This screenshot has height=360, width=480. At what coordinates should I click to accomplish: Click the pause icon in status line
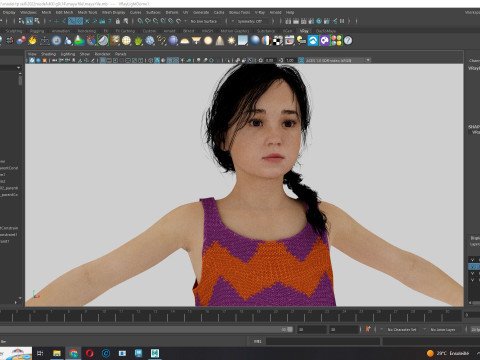pos(342,21)
